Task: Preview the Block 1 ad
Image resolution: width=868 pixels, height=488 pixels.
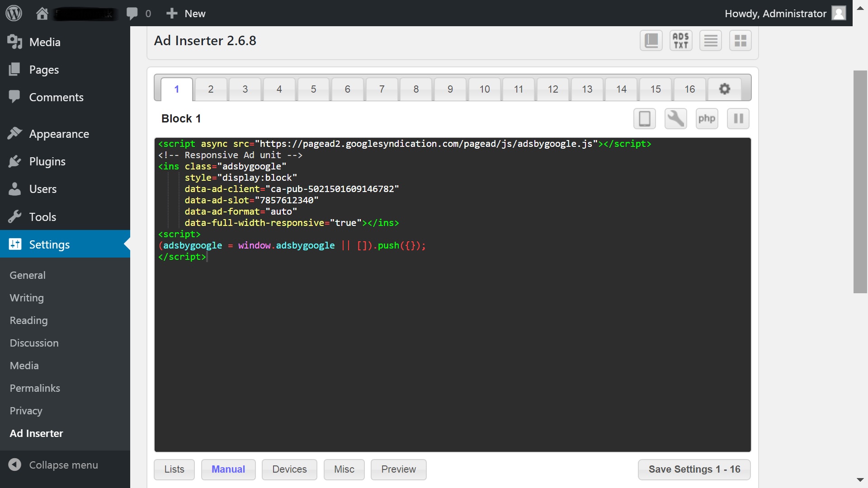Action: (399, 469)
